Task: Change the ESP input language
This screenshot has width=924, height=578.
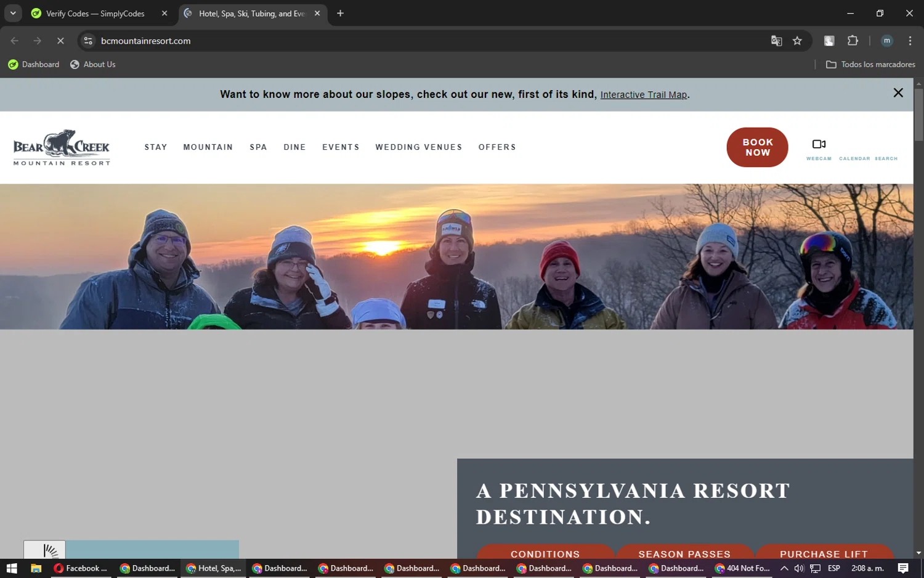Action: click(x=834, y=568)
